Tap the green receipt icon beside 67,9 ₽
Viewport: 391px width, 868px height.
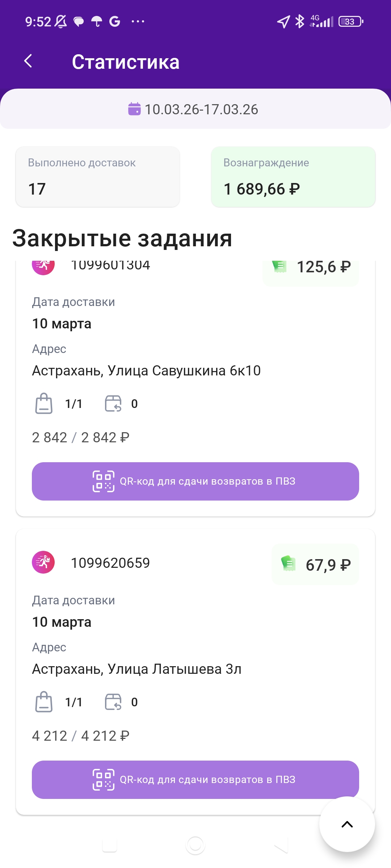289,563
